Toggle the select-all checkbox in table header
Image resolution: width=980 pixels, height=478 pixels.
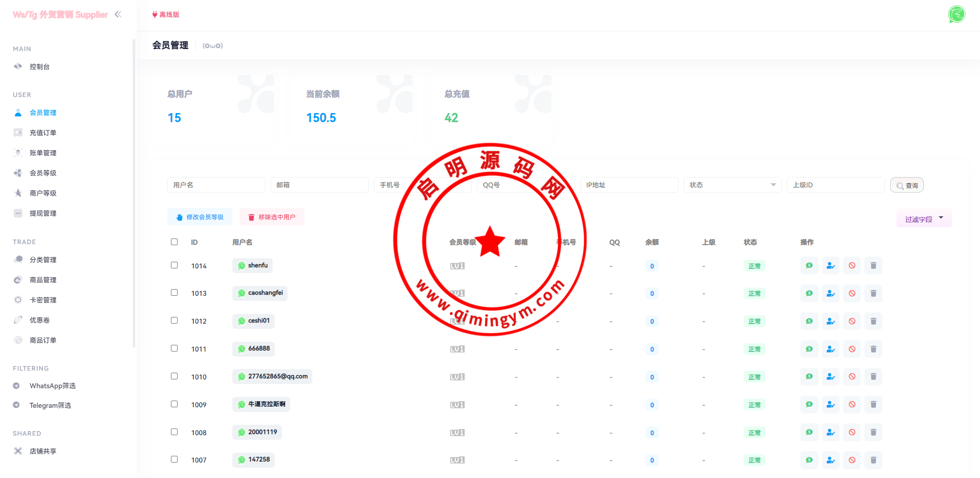coord(175,242)
